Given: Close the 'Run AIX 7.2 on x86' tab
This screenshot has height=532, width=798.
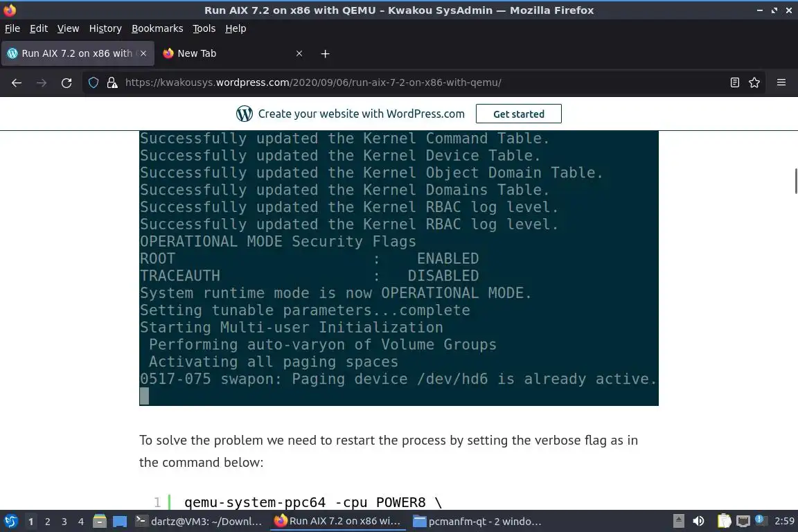Looking at the screenshot, I should (143, 53).
